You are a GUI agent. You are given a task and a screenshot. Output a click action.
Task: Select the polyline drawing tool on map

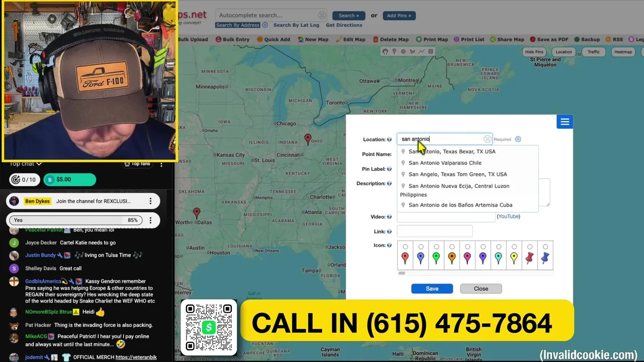[421, 51]
